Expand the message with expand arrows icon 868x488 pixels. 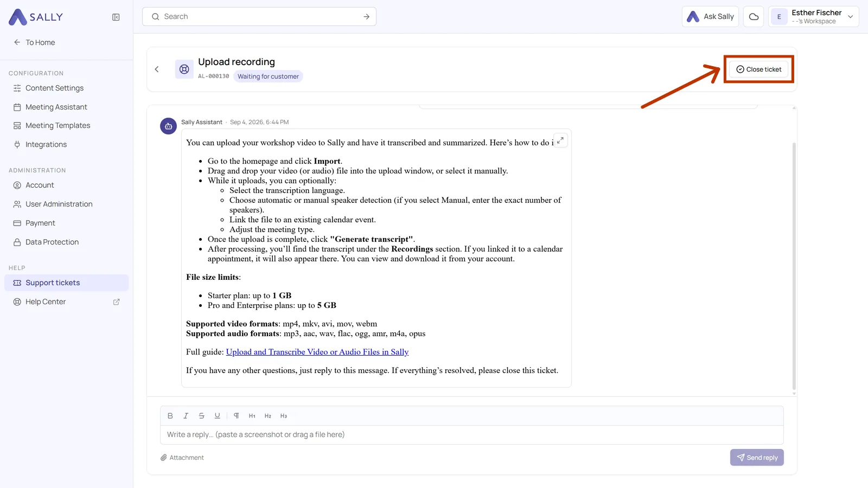560,140
